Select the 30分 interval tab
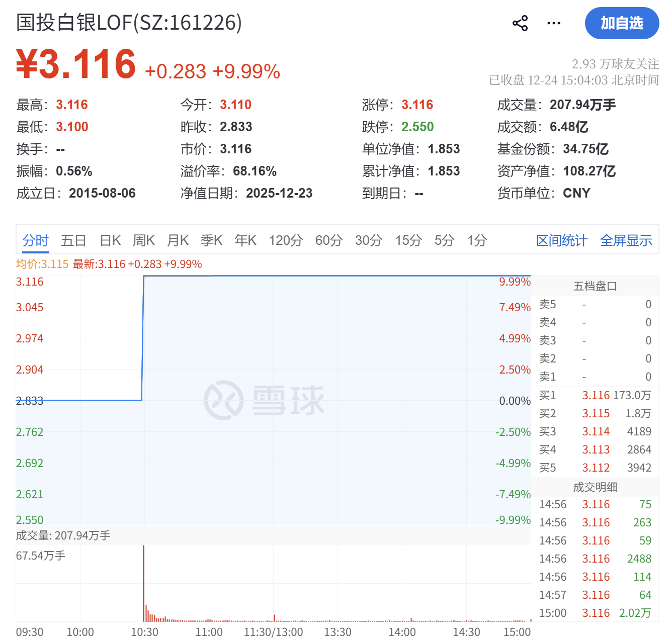 pyautogui.click(x=369, y=240)
